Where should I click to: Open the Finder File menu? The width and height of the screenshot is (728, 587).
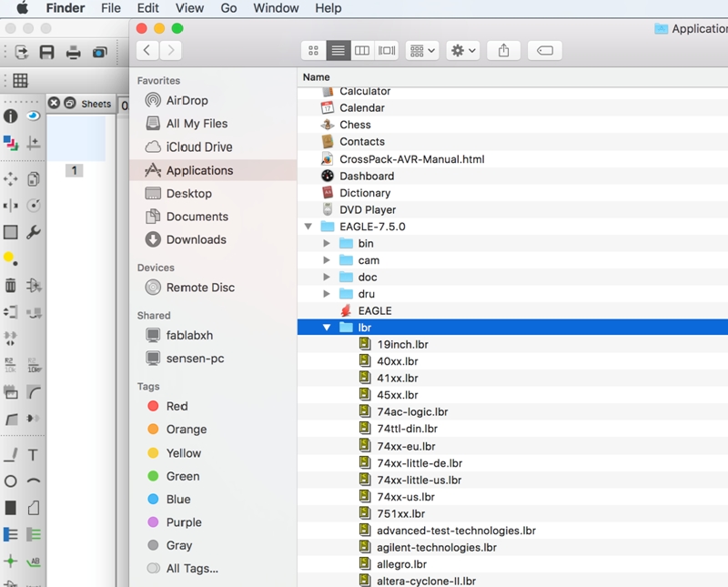pyautogui.click(x=111, y=8)
